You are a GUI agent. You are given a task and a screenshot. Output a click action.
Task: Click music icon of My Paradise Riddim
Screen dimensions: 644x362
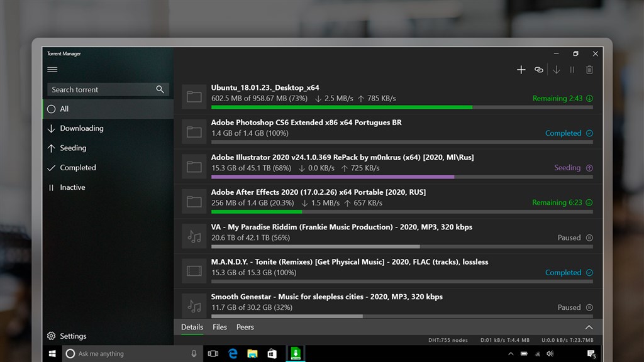(194, 236)
